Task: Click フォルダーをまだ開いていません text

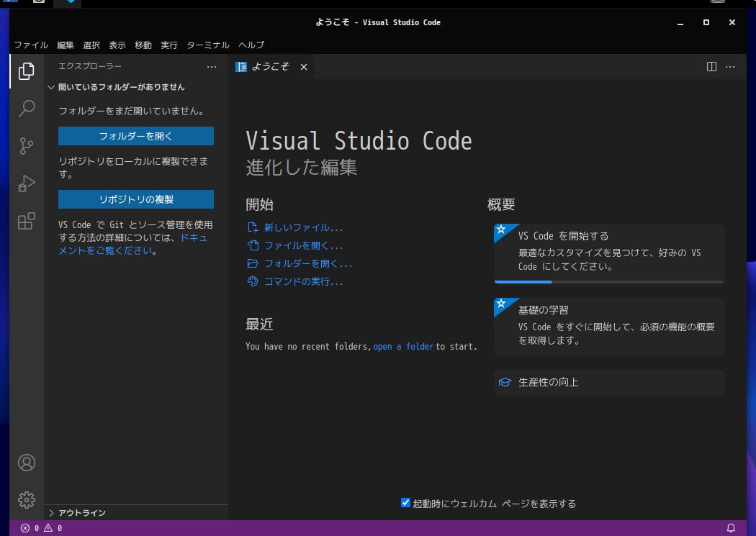Action: tap(133, 112)
